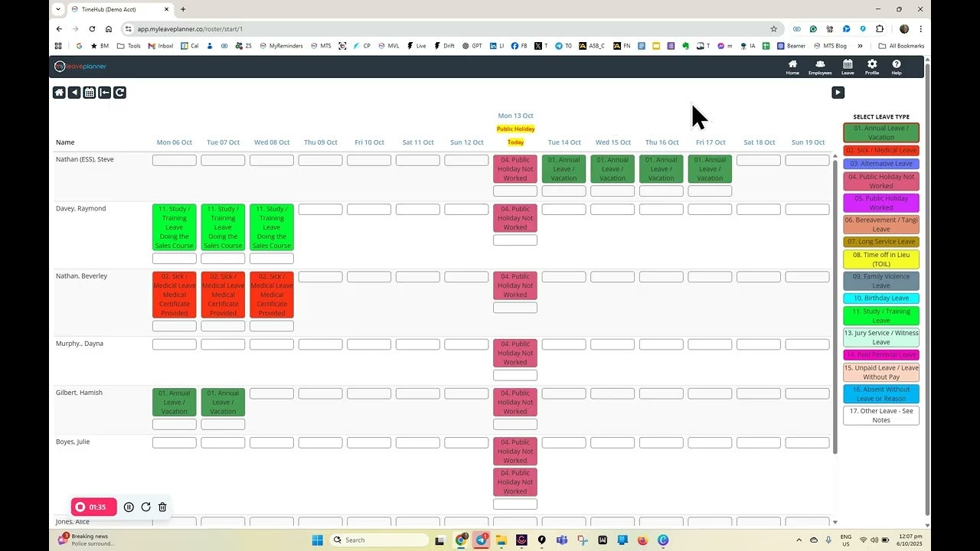Image resolution: width=980 pixels, height=551 pixels.
Task: Select leave type 01. Annual Leave / Vacation
Action: [x=880, y=132]
